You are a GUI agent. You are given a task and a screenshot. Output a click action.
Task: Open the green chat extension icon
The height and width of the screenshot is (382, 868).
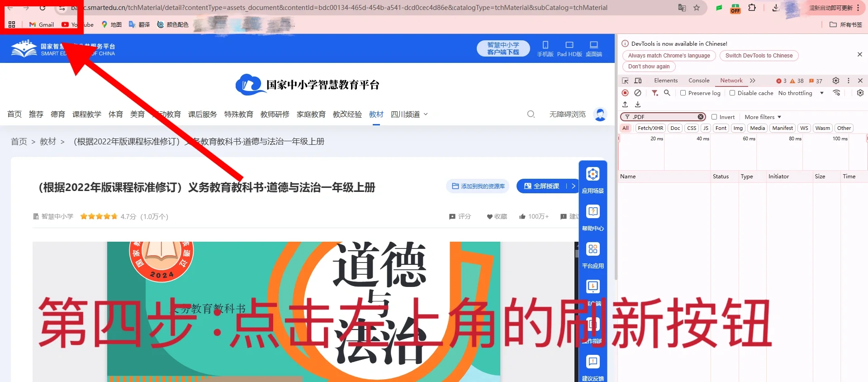(x=719, y=8)
